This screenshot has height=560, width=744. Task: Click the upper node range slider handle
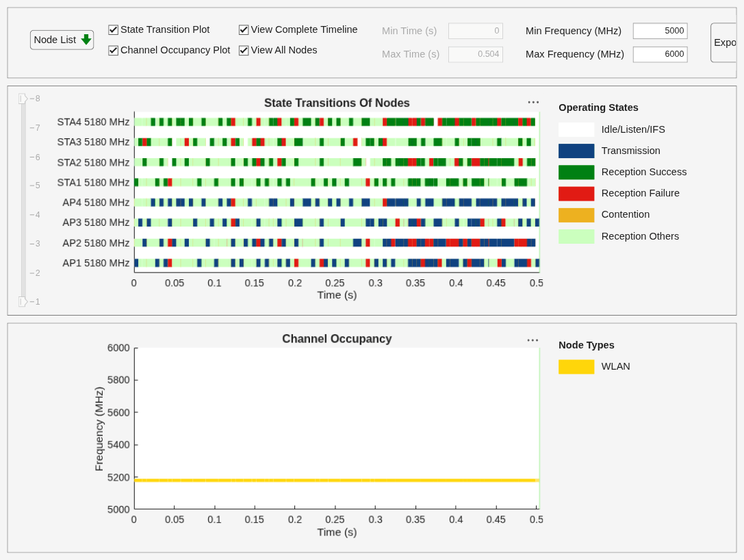tap(23, 99)
